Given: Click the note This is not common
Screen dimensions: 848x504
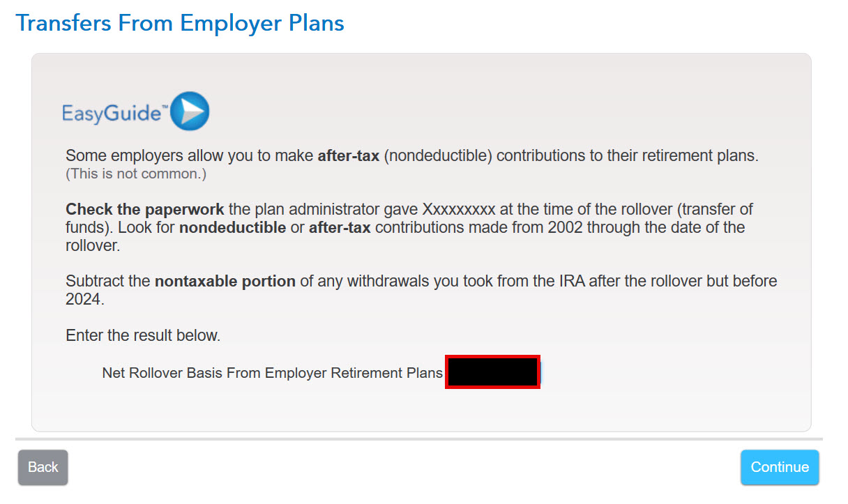Looking at the screenshot, I should click(x=136, y=174).
